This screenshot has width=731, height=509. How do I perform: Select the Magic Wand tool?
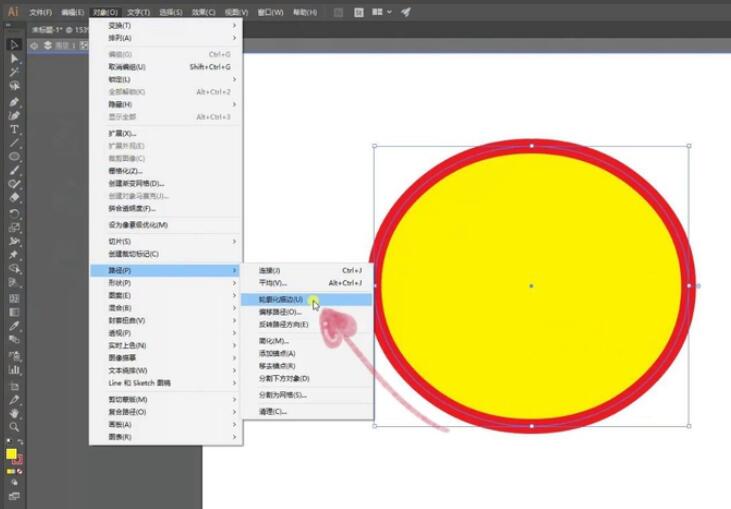coord(14,72)
